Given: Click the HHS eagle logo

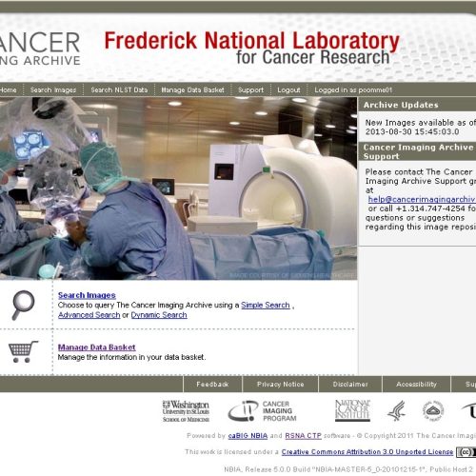Looking at the screenshot, I should [x=396, y=410].
